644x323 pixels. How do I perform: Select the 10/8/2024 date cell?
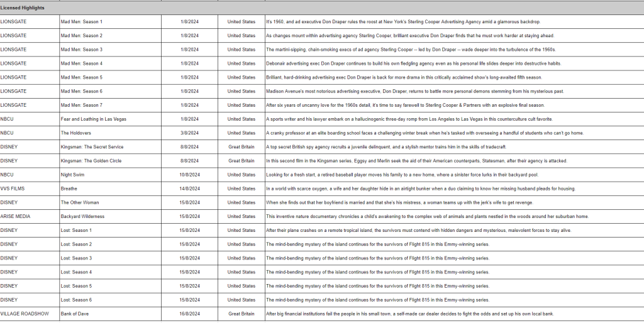189,175
